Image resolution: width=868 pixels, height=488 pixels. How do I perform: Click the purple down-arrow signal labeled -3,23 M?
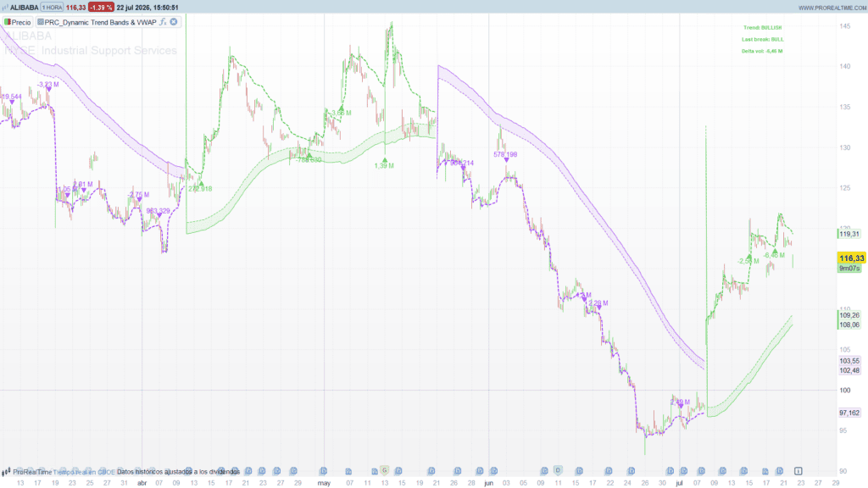click(48, 90)
